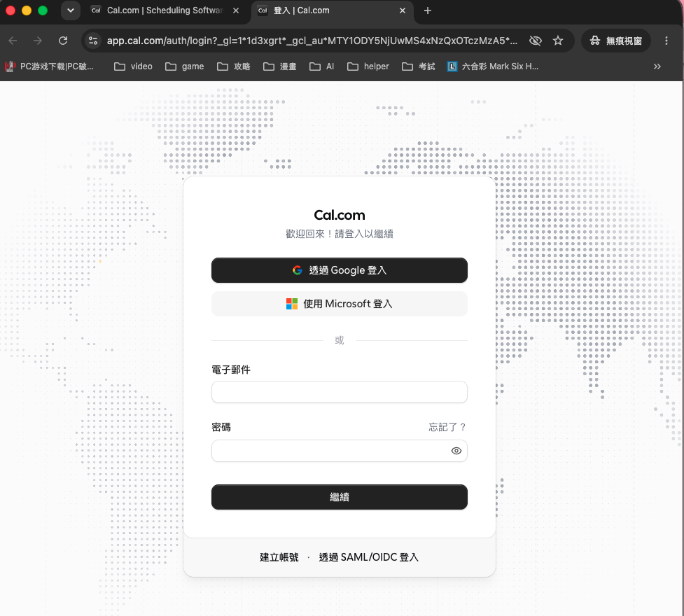The image size is (684, 616).
Task: Open the game bookmarks folder
Action: point(185,66)
